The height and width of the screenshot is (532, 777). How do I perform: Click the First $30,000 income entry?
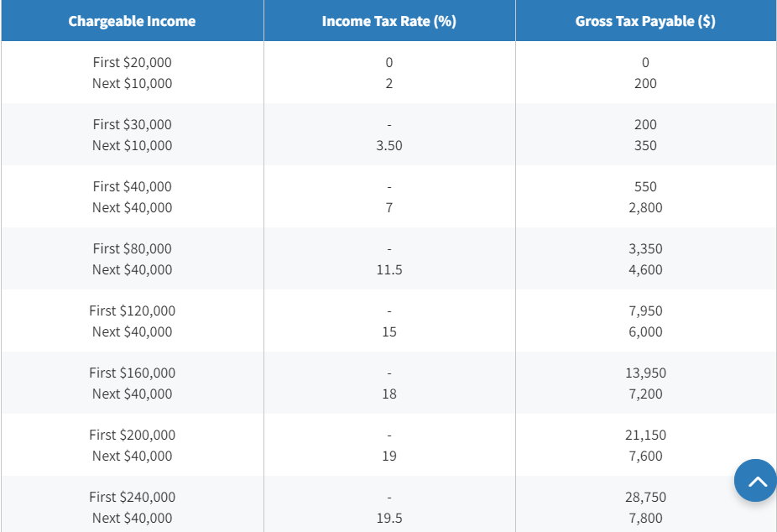point(132,124)
